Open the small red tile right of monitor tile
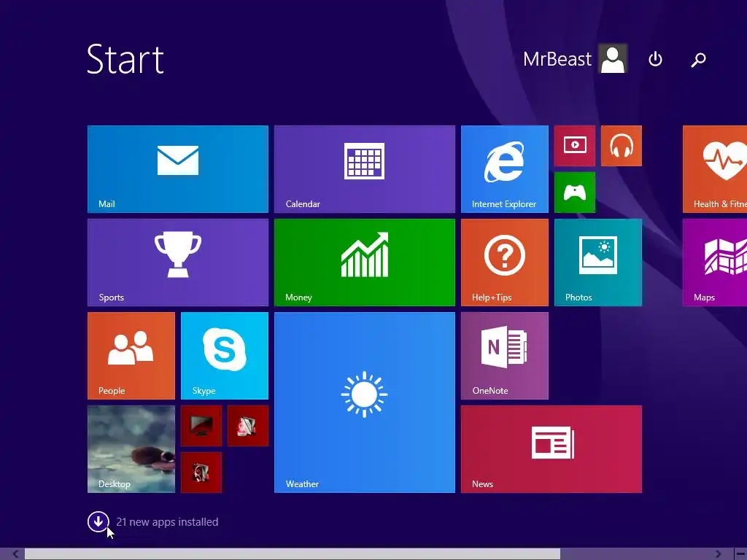The width and height of the screenshot is (747, 560). tap(248, 426)
